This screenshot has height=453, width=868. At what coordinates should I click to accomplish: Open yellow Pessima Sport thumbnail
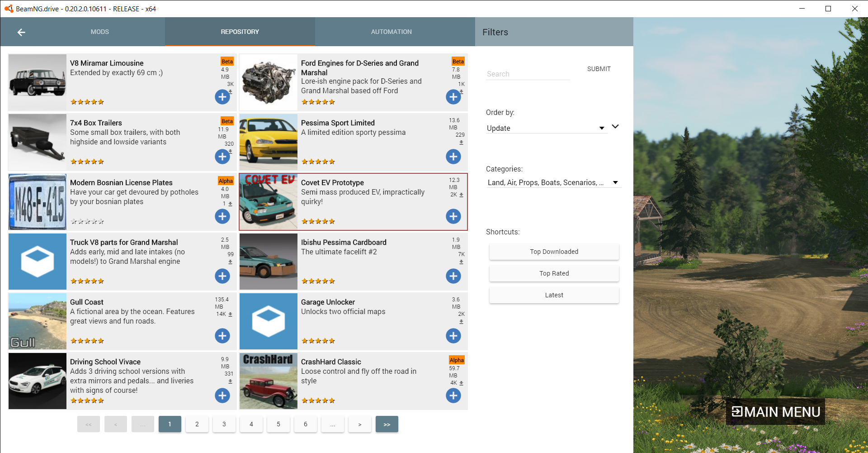[269, 142]
